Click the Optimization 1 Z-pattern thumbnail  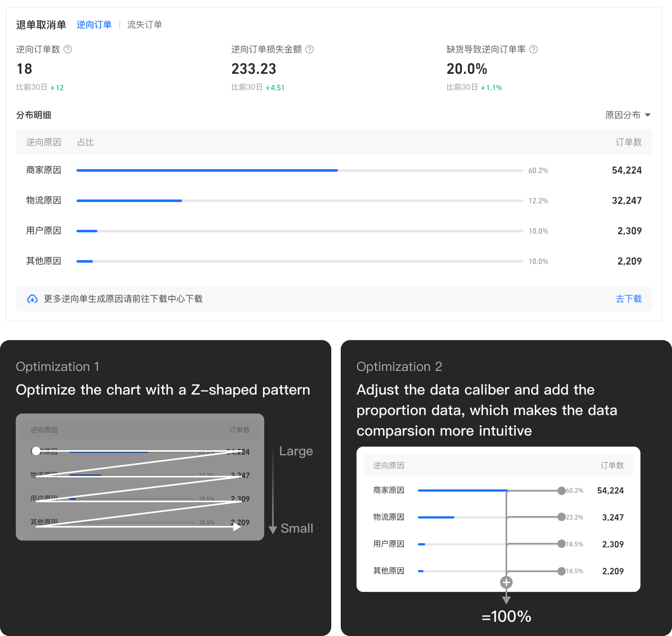140,477
